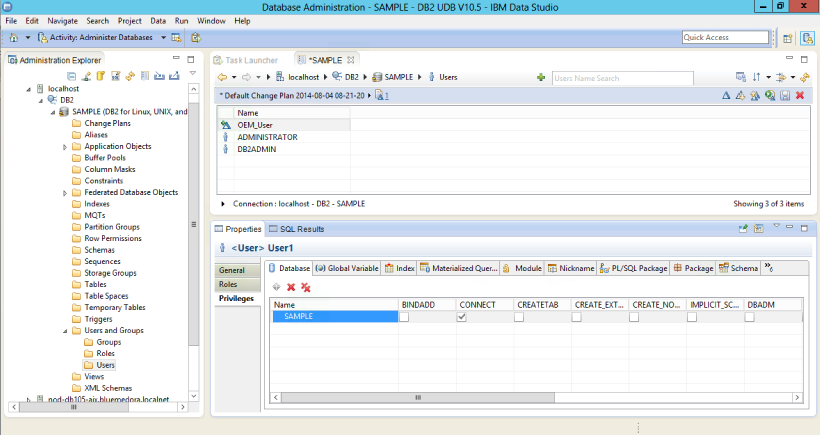Toggle CREATE_EXT... checkbox for SAMPLE

point(577,317)
